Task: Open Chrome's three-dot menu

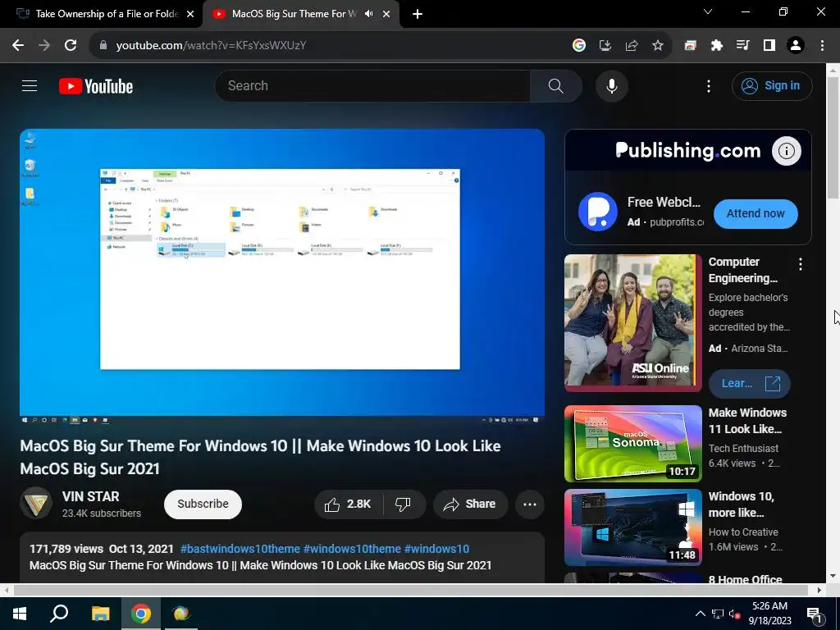Action: (822, 46)
